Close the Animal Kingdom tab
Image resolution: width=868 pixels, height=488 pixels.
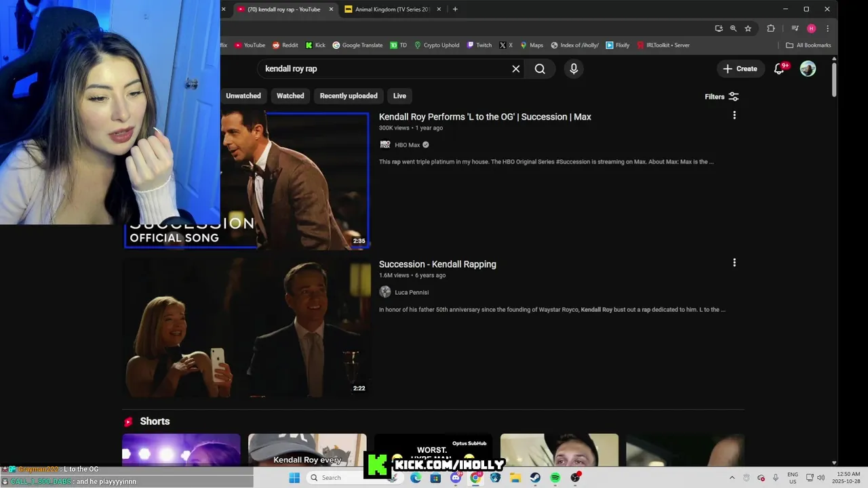[439, 9]
